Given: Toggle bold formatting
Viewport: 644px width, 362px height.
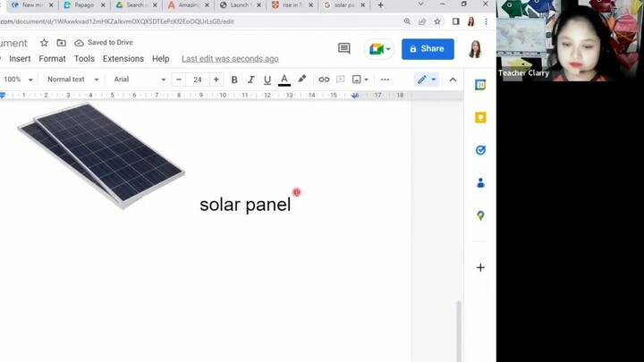Looking at the screenshot, I should coord(234,80).
